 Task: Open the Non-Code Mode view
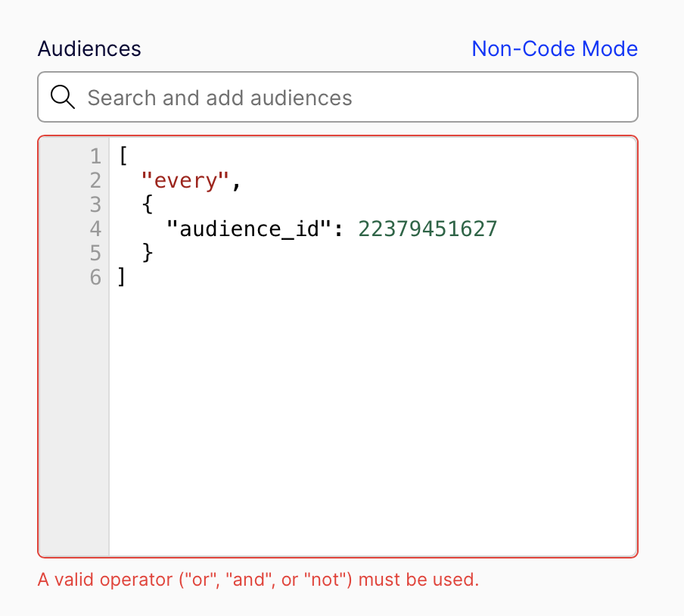click(555, 48)
